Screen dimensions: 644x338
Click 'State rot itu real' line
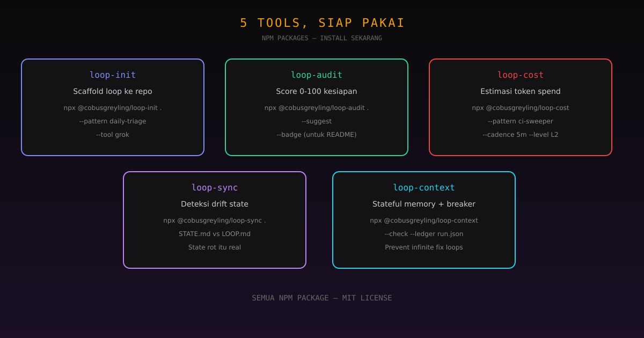point(215,247)
